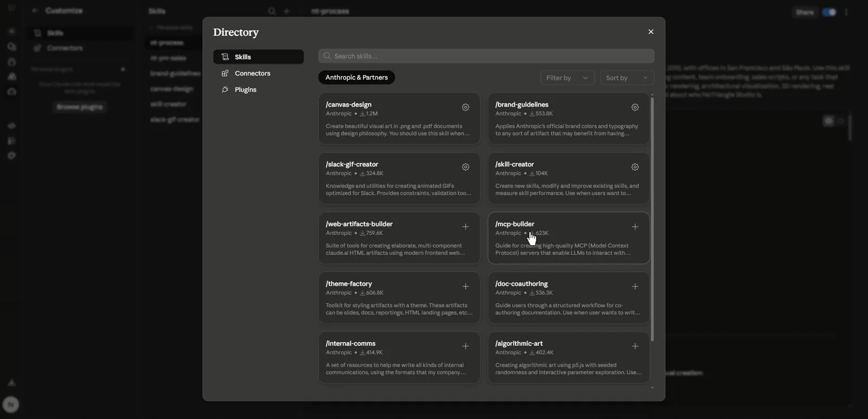Screen dimensions: 868x419
Task: Add the theme-factory skill with plus icon
Action: (x=465, y=287)
